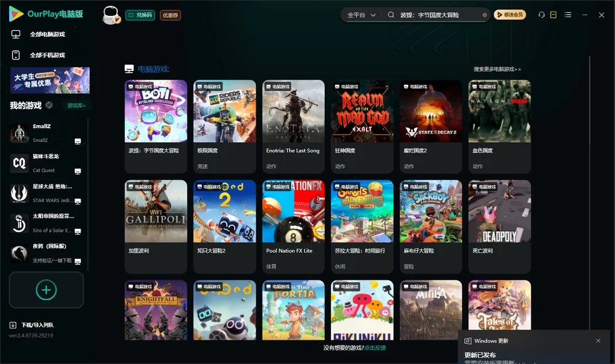Click PC icon on 夜鸦 row
Screen dimensions: 615x364
click(77, 261)
